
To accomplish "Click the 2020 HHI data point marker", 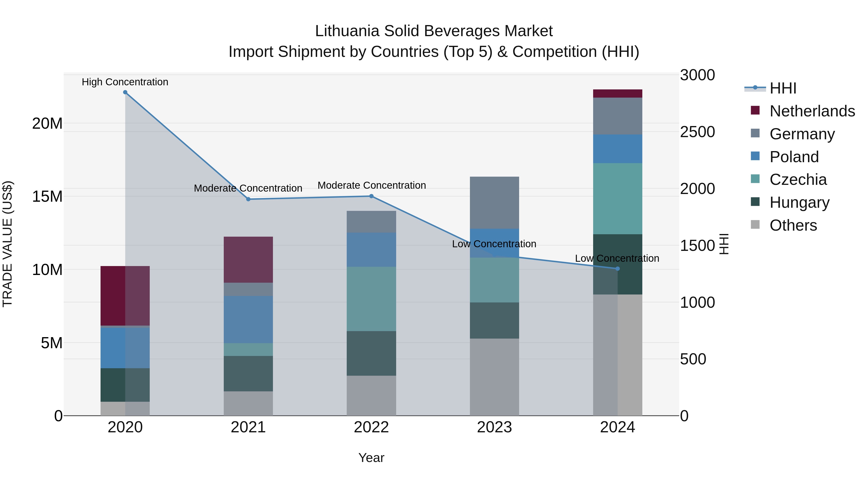I will click(125, 92).
